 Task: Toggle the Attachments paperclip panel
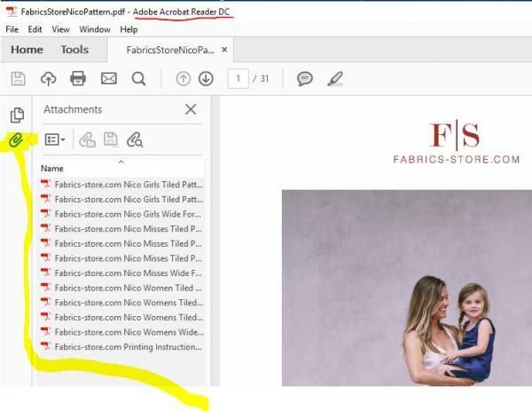click(16, 140)
